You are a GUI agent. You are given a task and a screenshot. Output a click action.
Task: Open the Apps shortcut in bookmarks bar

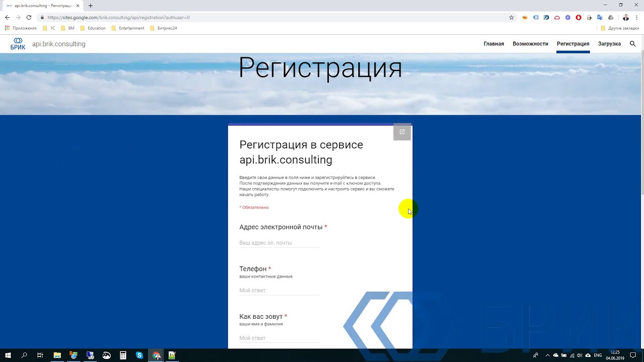pyautogui.click(x=21, y=28)
